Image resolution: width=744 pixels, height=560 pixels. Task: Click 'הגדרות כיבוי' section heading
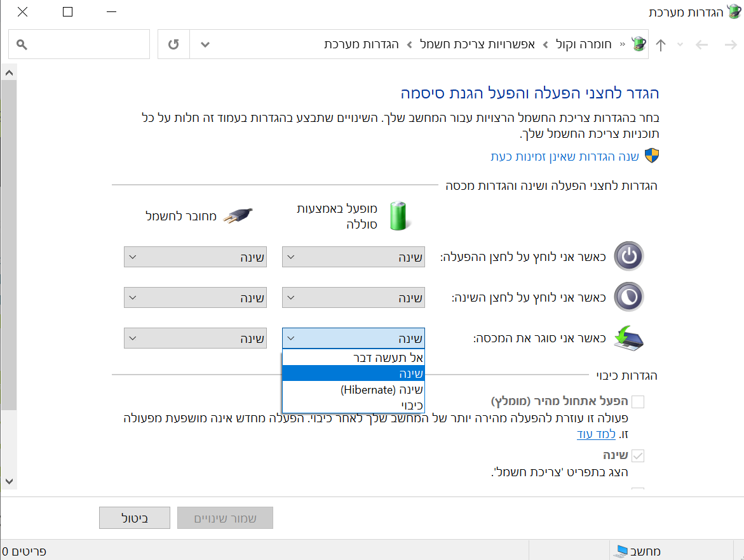click(x=626, y=375)
